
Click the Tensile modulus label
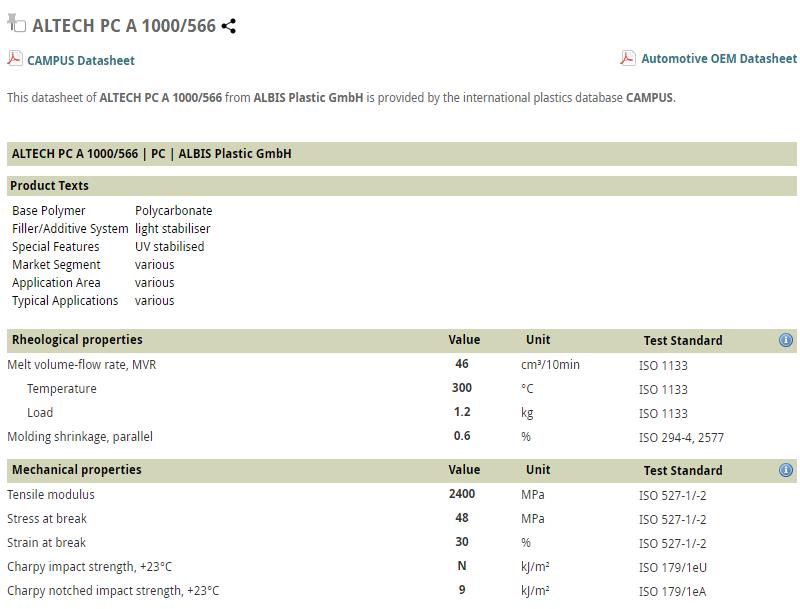click(51, 495)
